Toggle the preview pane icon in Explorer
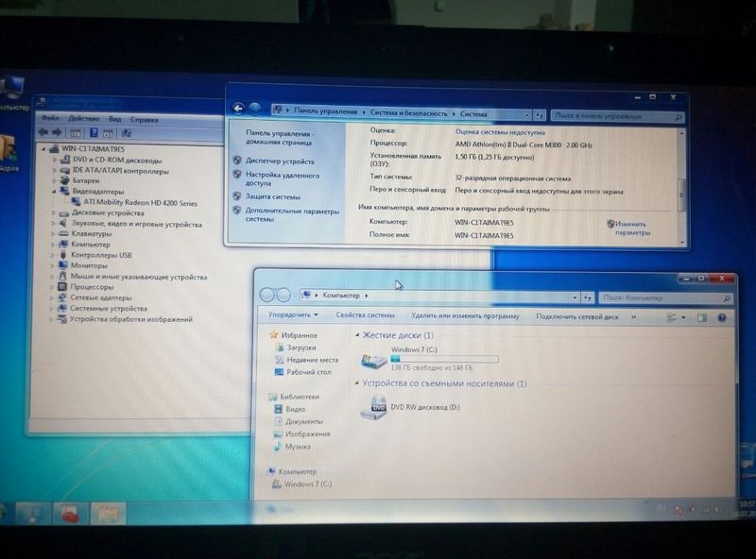 [x=705, y=316]
